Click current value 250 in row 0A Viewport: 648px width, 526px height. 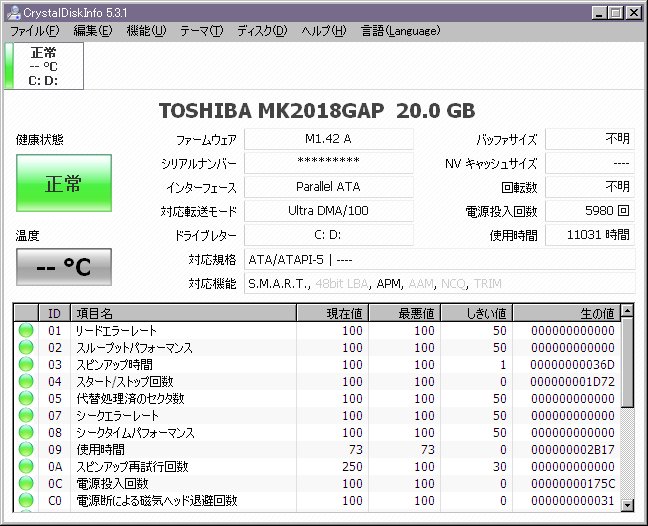(352, 466)
